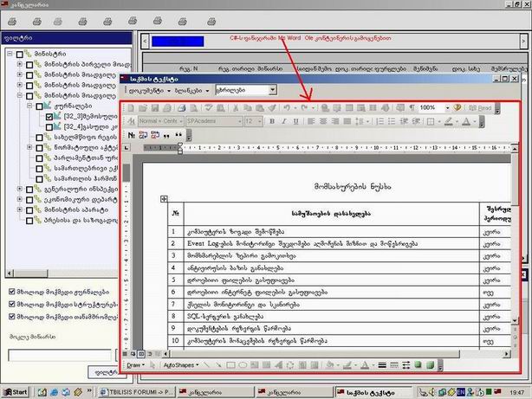Select the Oval drawing tool
Viewport: 532px width, 399px height.
(243, 365)
